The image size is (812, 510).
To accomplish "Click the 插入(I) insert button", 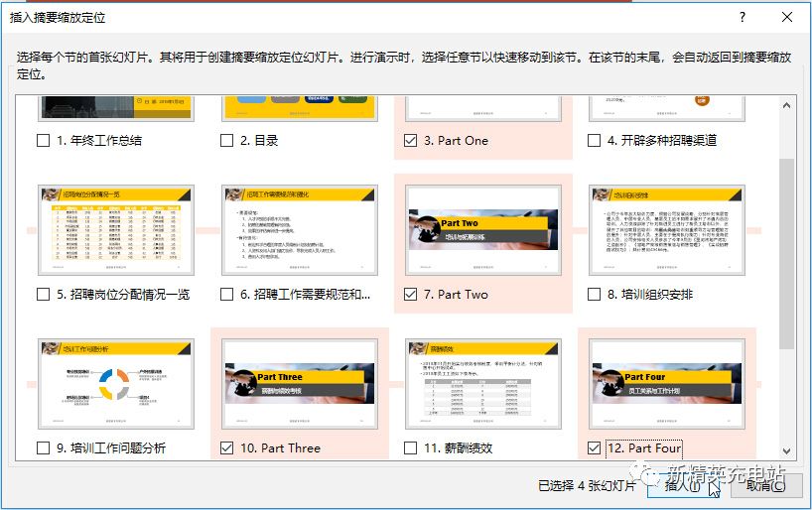I will (x=684, y=485).
